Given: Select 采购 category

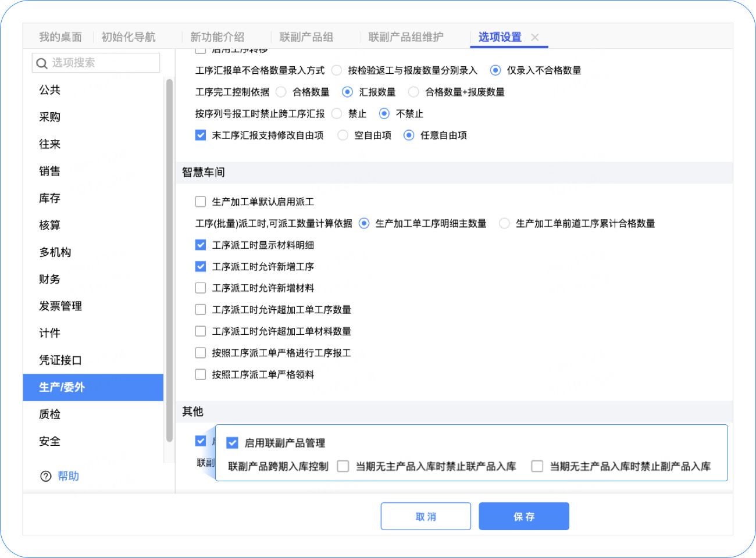Looking at the screenshot, I should [93, 117].
